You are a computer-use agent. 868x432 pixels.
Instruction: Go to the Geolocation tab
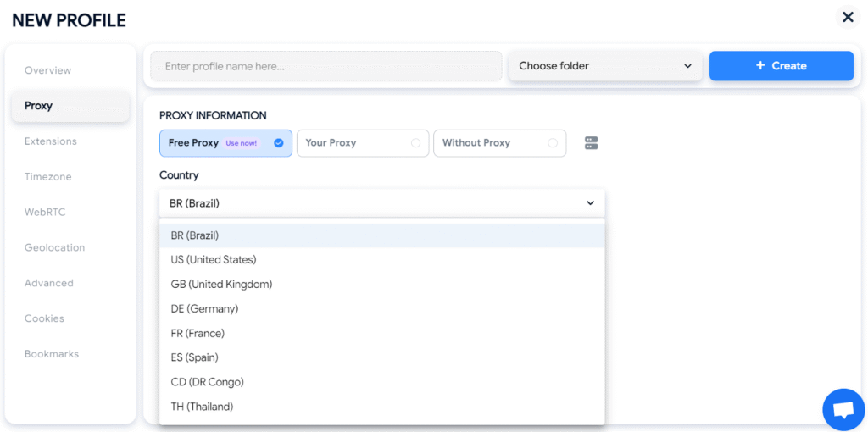click(x=54, y=248)
